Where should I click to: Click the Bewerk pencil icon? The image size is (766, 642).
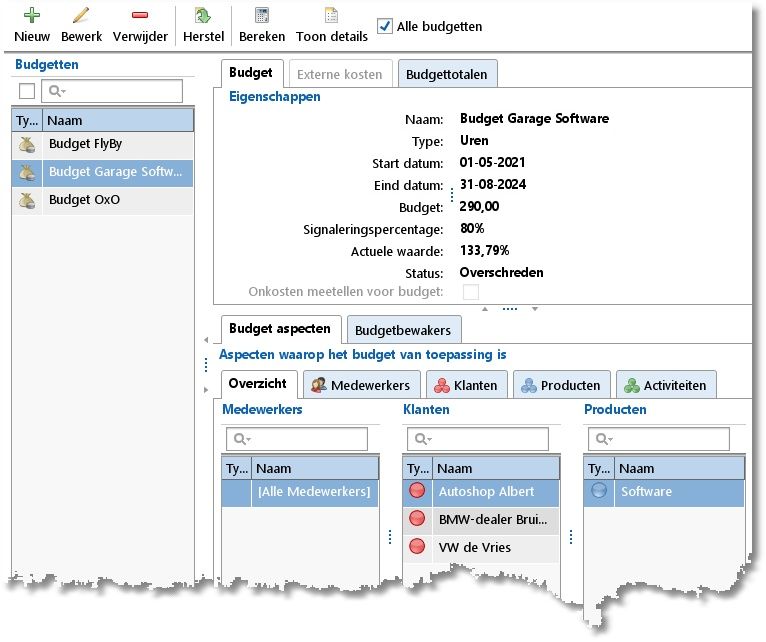pyautogui.click(x=81, y=16)
